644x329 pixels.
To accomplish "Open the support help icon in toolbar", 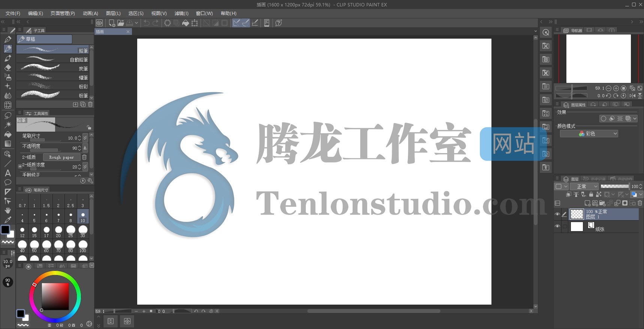I will click(279, 23).
